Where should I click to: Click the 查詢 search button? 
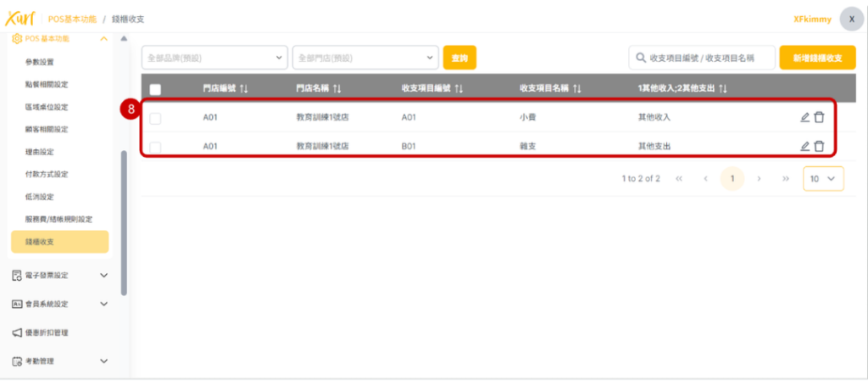(x=459, y=58)
